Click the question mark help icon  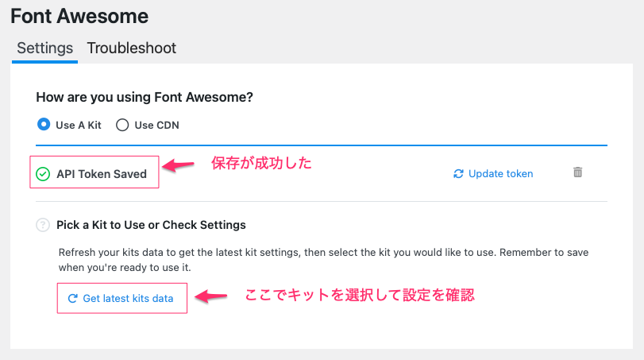43,225
